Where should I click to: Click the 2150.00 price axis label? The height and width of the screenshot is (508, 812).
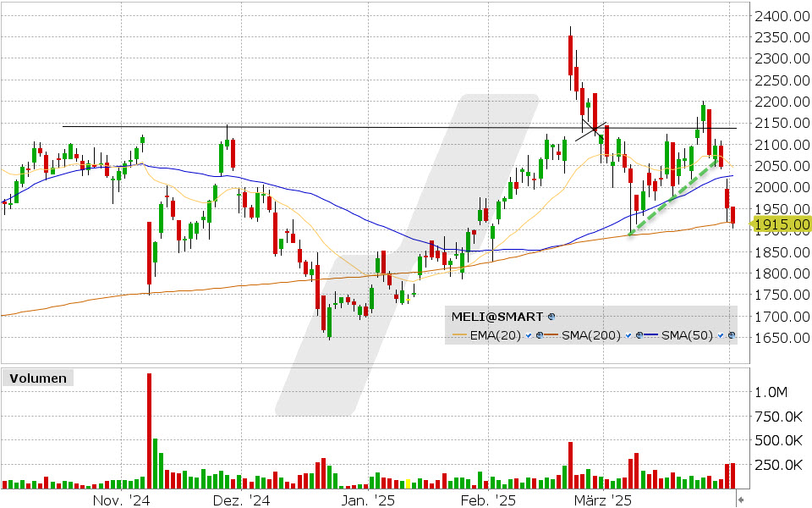point(782,124)
